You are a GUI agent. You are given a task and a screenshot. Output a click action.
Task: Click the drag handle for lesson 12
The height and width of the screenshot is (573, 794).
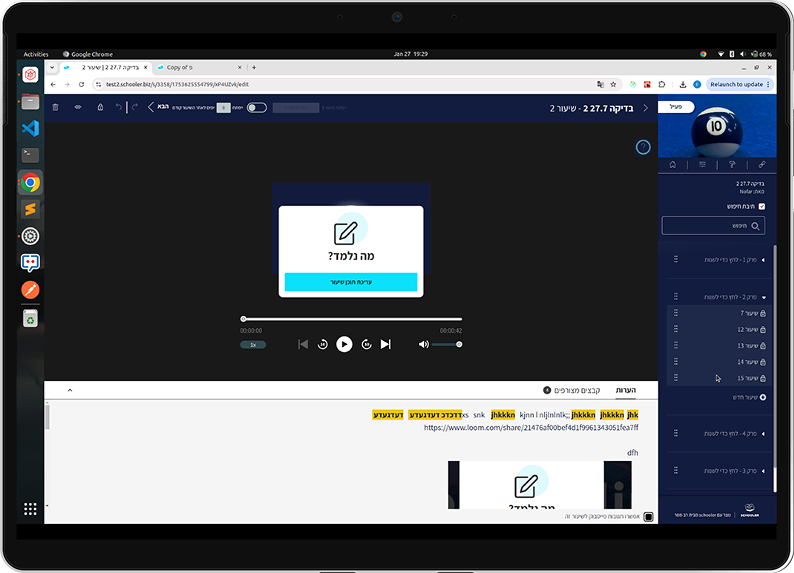(x=676, y=329)
